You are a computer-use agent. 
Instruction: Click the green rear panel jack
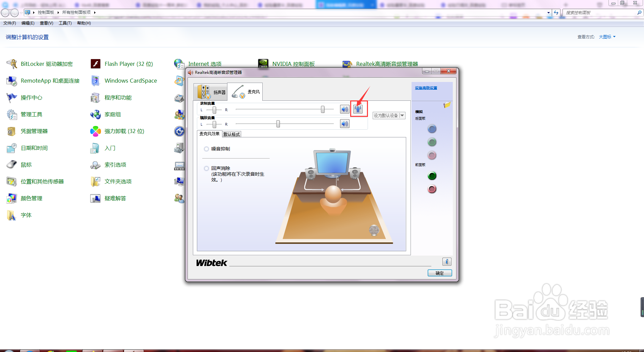(432, 142)
